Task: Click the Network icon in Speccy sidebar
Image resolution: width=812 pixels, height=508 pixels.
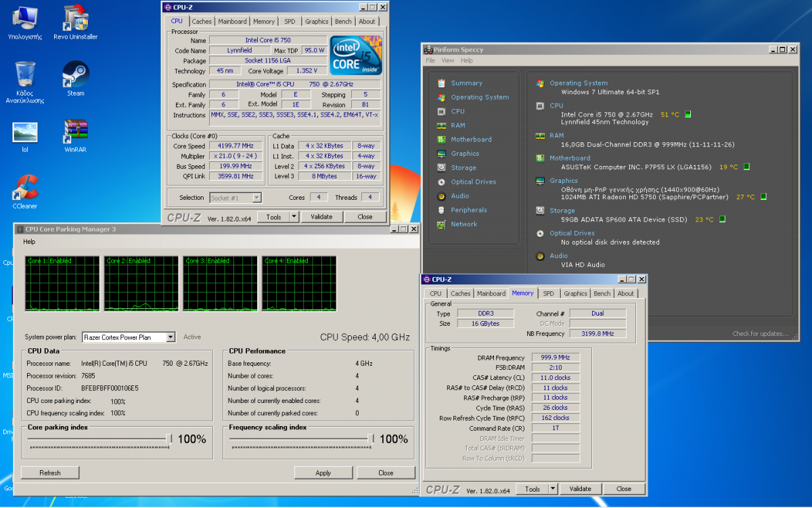Action: point(441,224)
